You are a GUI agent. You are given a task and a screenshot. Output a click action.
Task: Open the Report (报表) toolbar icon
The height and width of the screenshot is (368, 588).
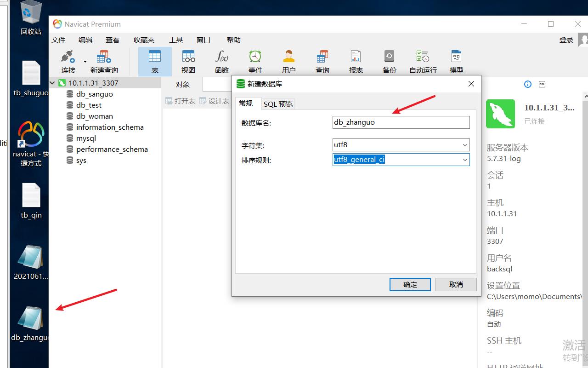(356, 62)
